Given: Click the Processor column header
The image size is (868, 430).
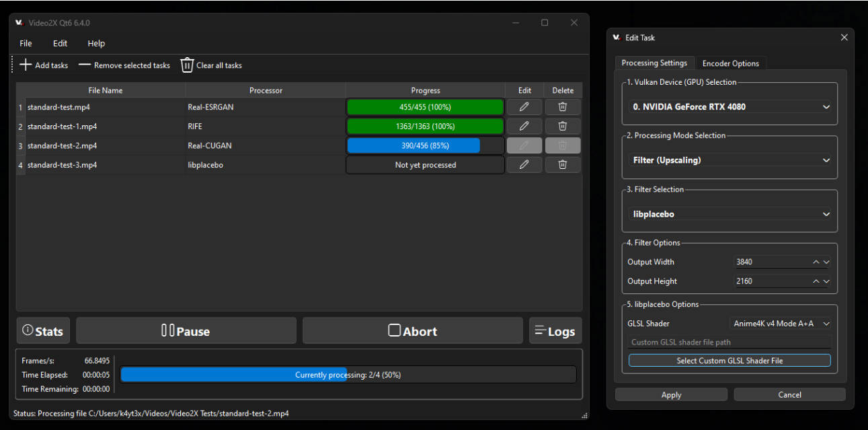Looking at the screenshot, I should pos(266,90).
